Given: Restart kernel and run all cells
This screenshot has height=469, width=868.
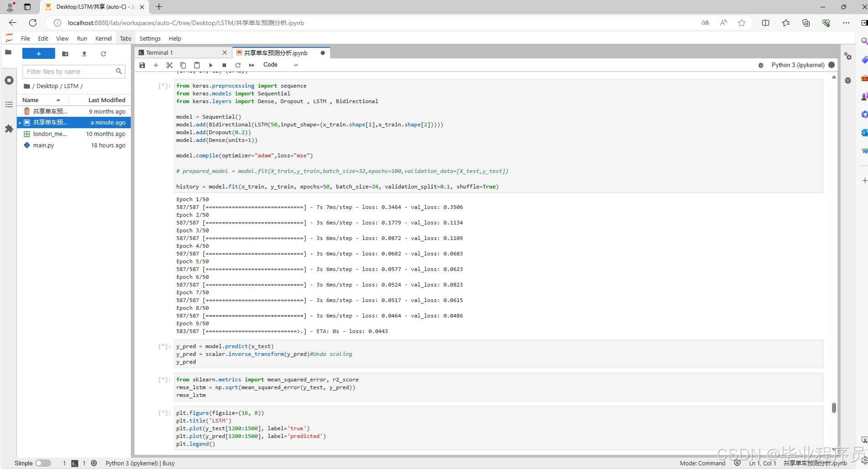Looking at the screenshot, I should click(x=252, y=65).
